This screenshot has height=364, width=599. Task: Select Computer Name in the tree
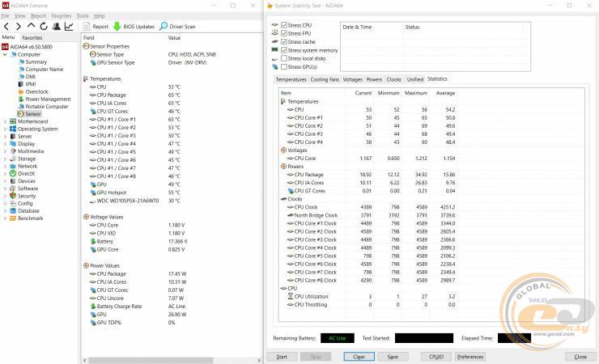click(45, 69)
